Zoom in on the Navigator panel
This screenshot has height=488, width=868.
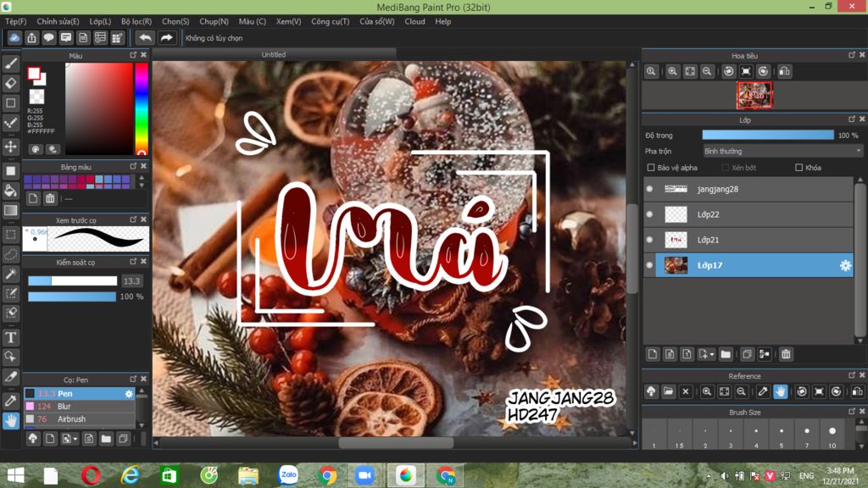tap(672, 71)
